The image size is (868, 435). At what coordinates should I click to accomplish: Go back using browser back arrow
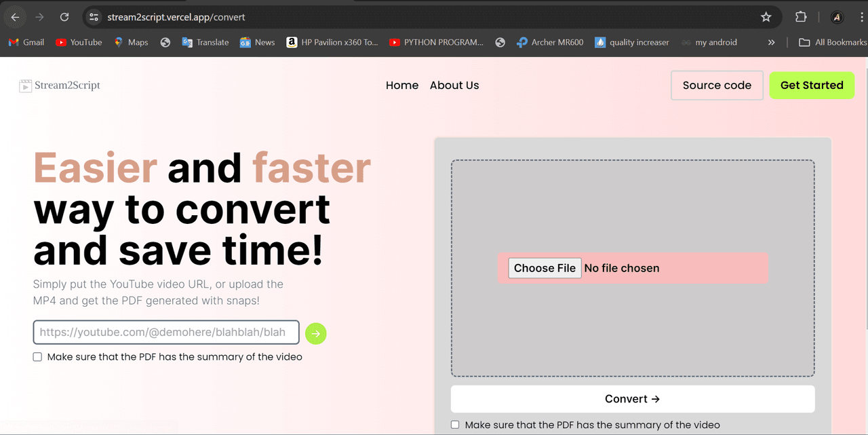tap(15, 17)
